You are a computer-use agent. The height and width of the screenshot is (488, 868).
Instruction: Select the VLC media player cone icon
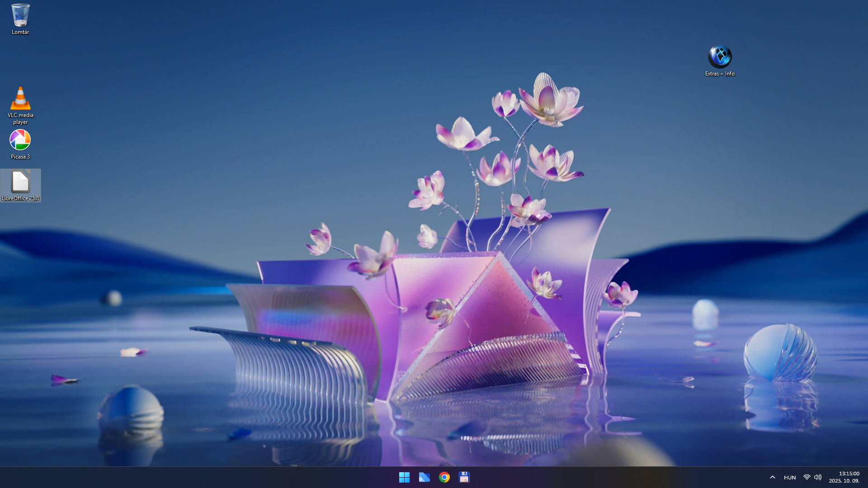[x=20, y=99]
